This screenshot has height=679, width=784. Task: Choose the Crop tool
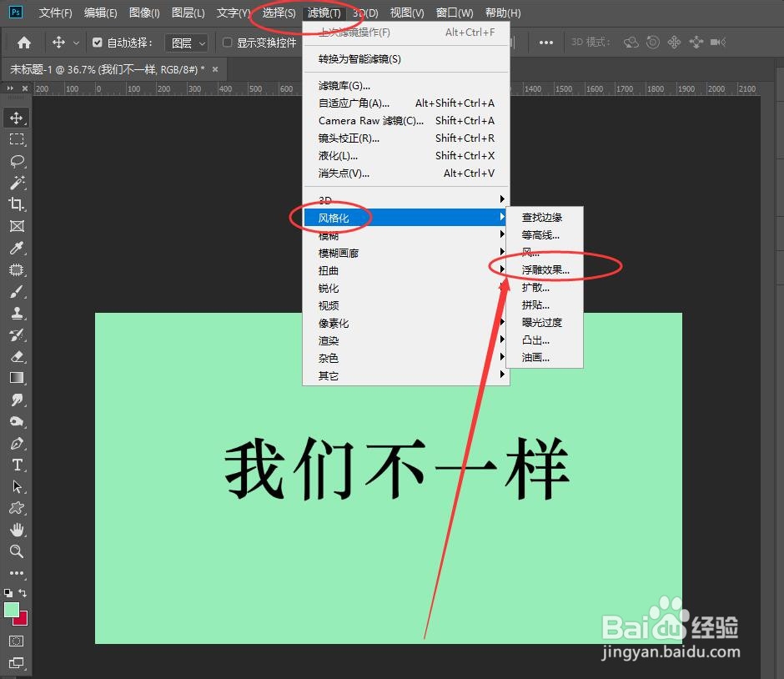(x=18, y=204)
